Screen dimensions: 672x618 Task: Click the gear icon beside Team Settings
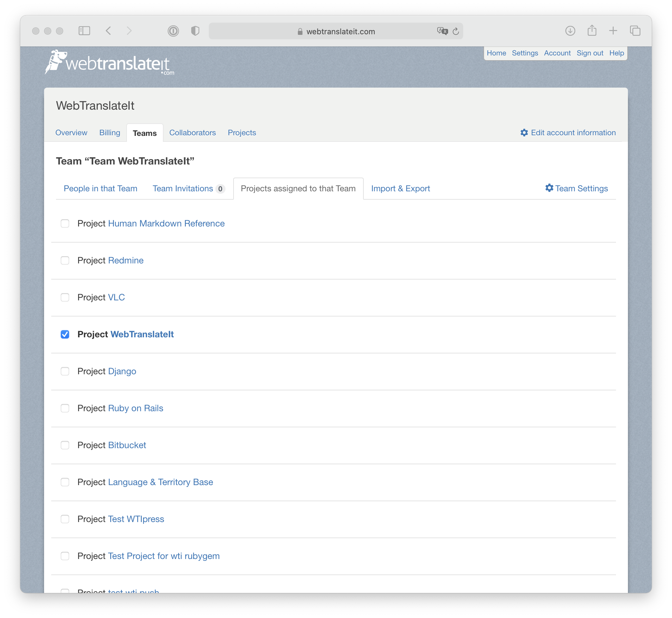(549, 188)
